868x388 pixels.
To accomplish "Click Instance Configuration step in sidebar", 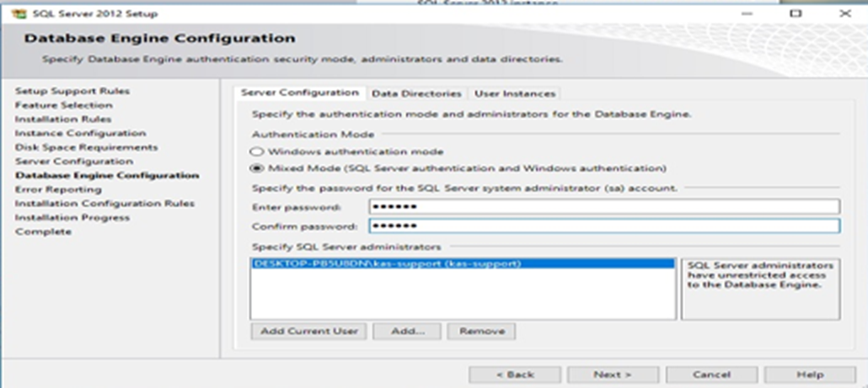I will (x=80, y=133).
